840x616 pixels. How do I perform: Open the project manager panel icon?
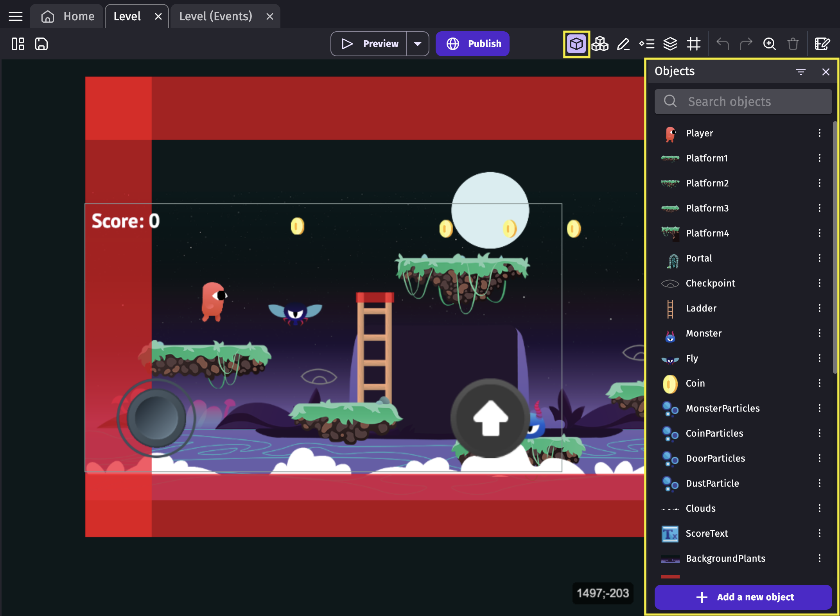point(18,44)
